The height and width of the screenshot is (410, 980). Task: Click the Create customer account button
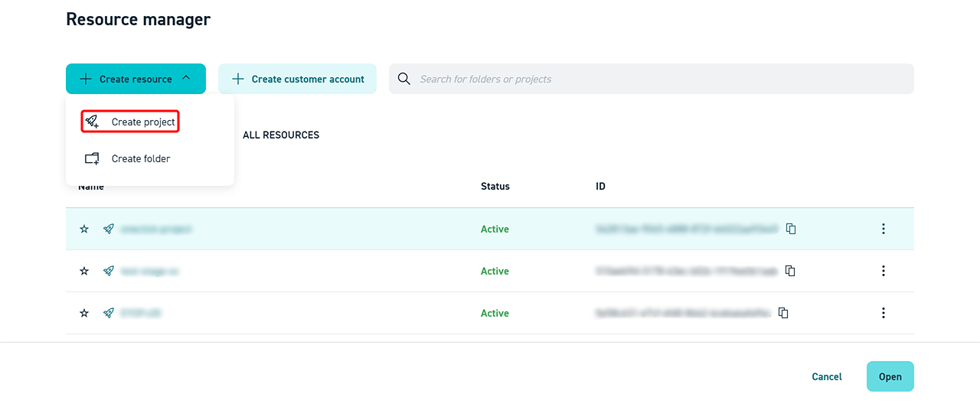tap(297, 79)
